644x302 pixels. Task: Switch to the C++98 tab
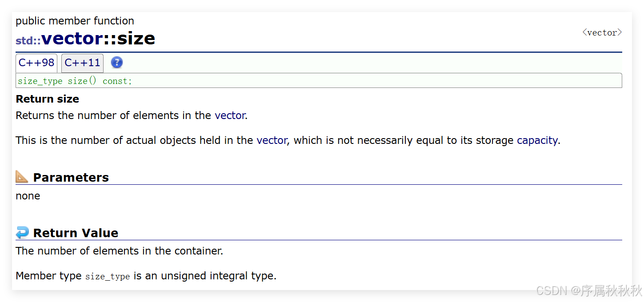pyautogui.click(x=36, y=63)
